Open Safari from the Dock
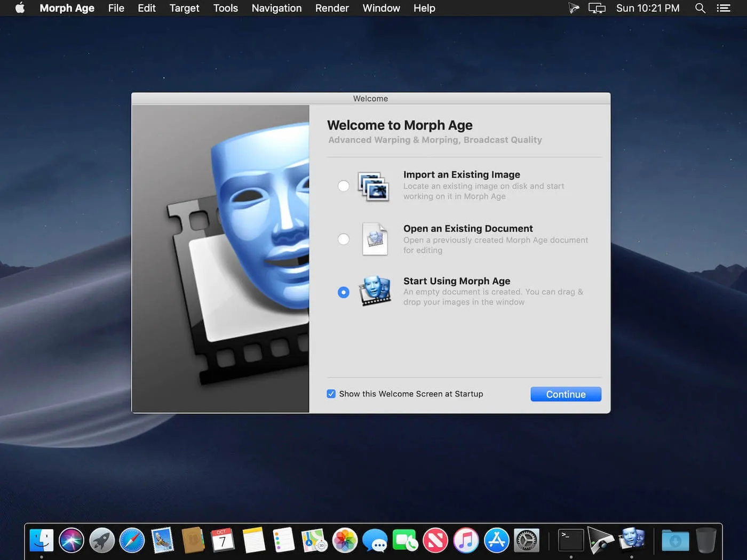The width and height of the screenshot is (747, 560). [132, 540]
